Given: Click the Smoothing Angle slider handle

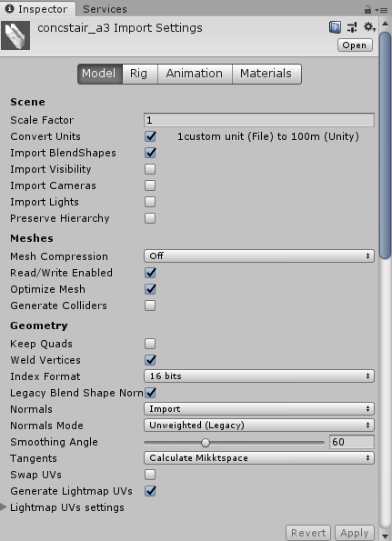Looking at the screenshot, I should click(x=206, y=442).
